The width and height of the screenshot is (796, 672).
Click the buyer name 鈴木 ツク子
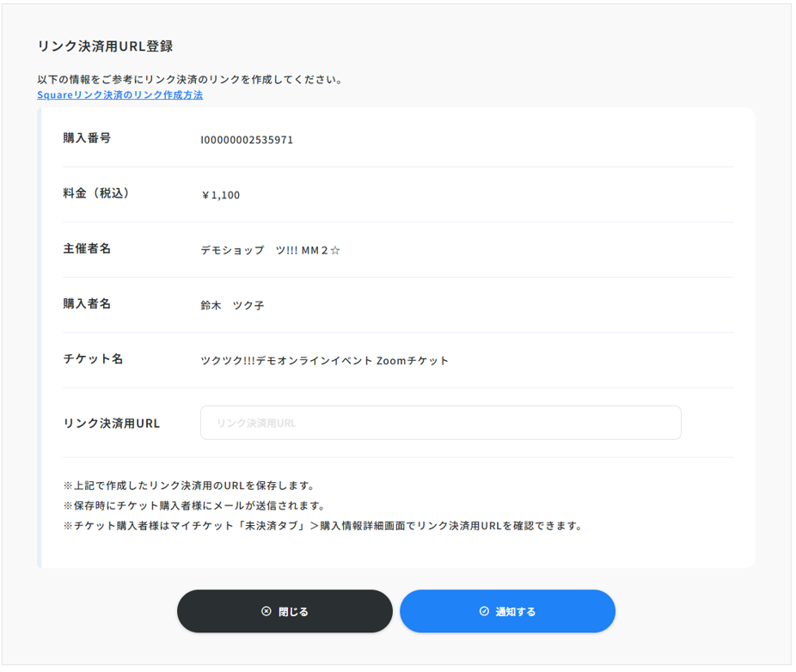[232, 305]
